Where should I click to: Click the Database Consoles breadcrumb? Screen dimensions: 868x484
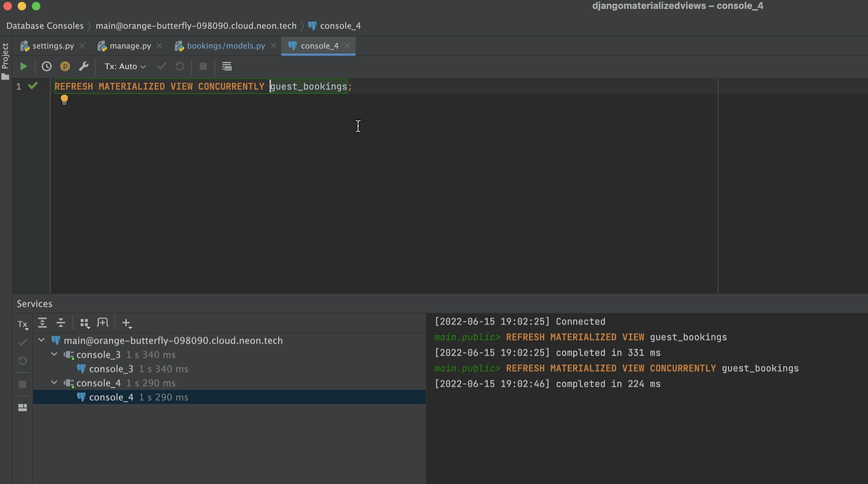[x=45, y=26]
